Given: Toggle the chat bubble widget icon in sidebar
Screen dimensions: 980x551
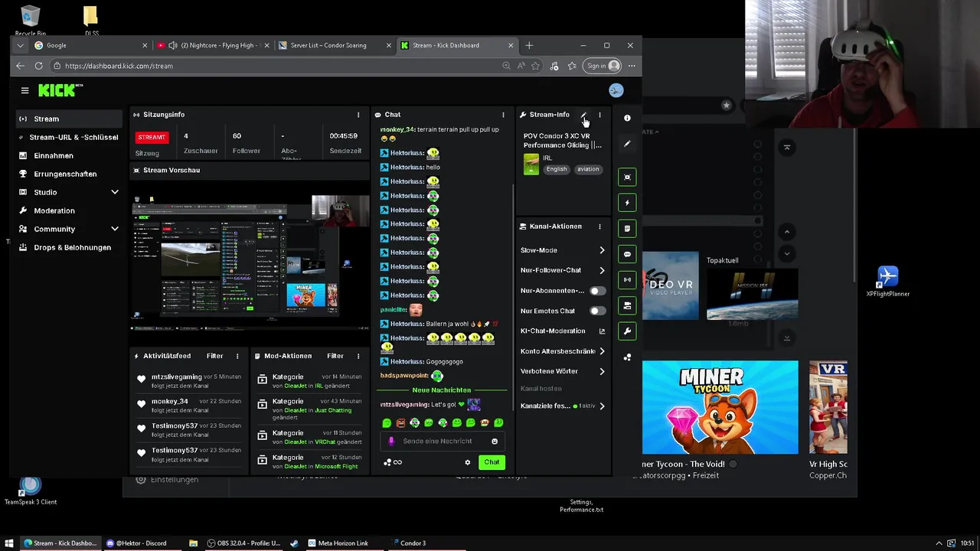Looking at the screenshot, I should [627, 254].
